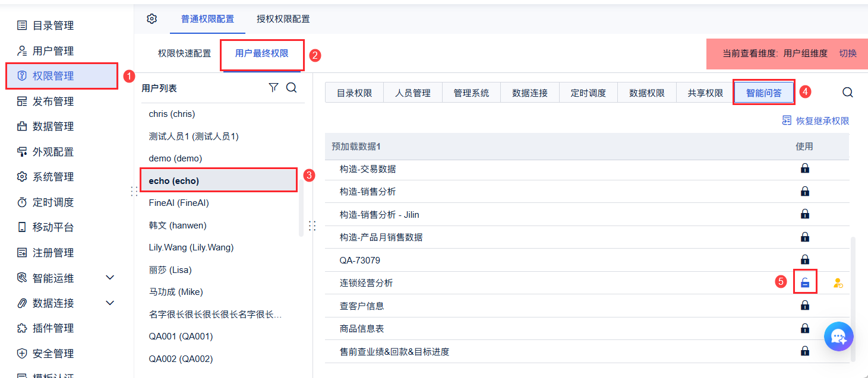
Task: Select user Lily.Wang in the user list
Action: click(191, 247)
